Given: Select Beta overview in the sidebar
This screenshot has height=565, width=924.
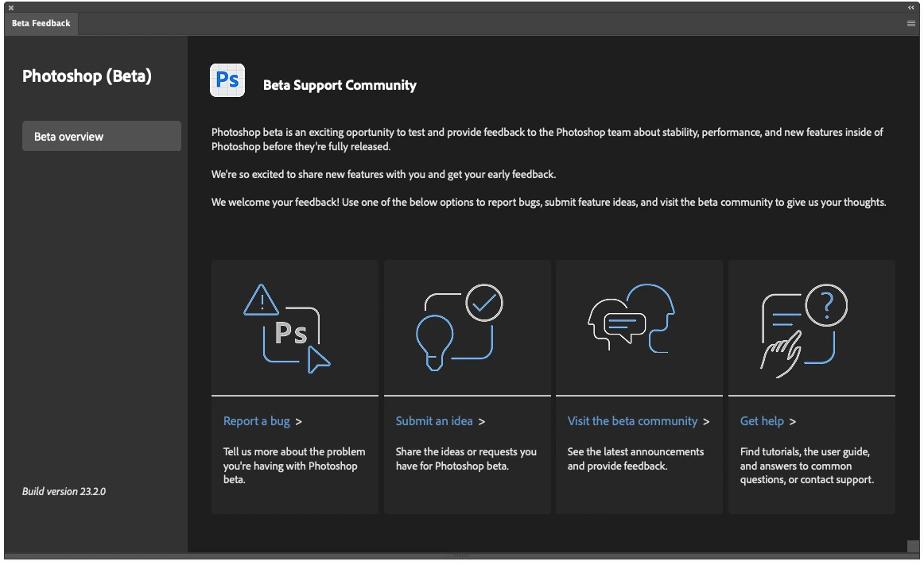Looking at the screenshot, I should coord(101,136).
